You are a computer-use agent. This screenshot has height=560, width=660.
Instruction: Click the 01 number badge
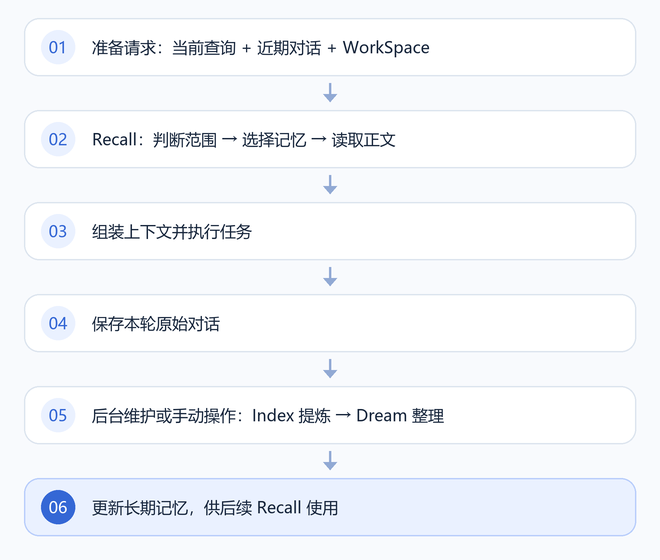[x=58, y=47]
